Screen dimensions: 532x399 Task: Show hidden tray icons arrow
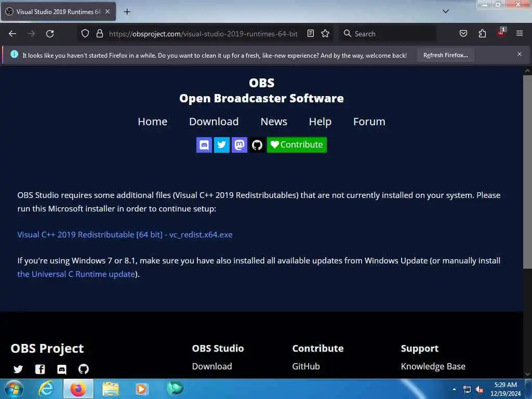click(454, 389)
